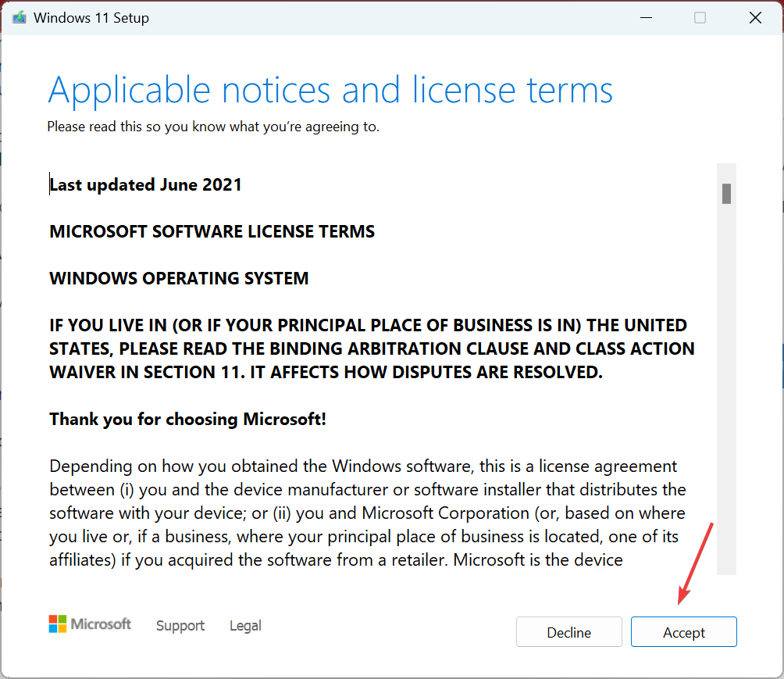784x679 pixels.
Task: Click the Accept button
Action: (683, 632)
